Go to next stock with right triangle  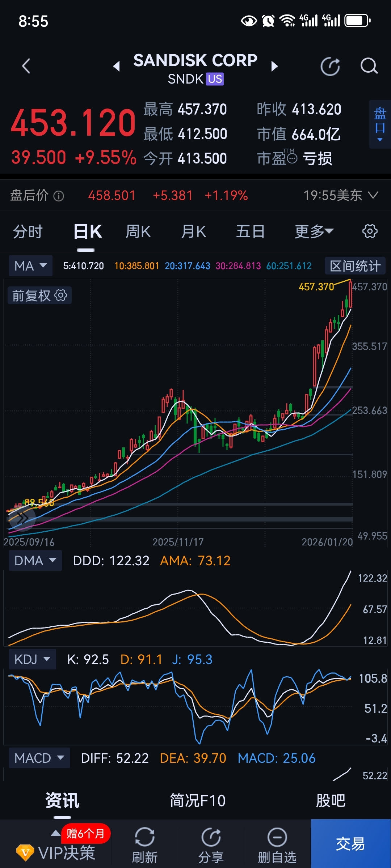tap(274, 66)
